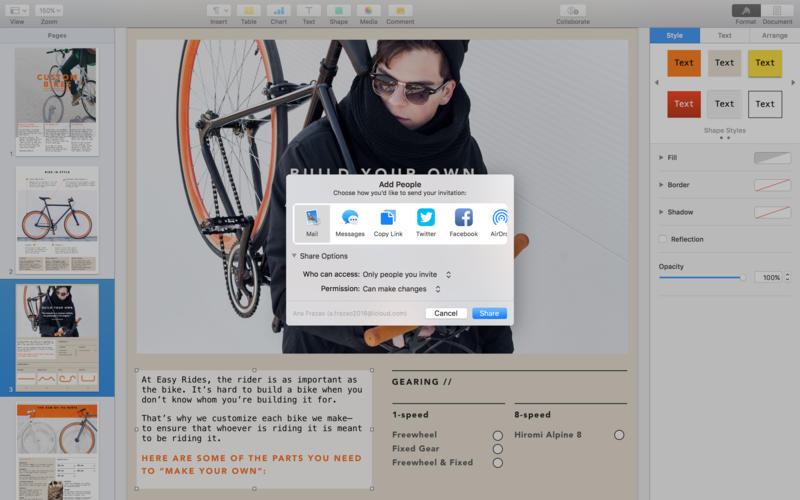Image resolution: width=800 pixels, height=500 pixels.
Task: Open the Who can access dropdown
Action: click(407, 274)
